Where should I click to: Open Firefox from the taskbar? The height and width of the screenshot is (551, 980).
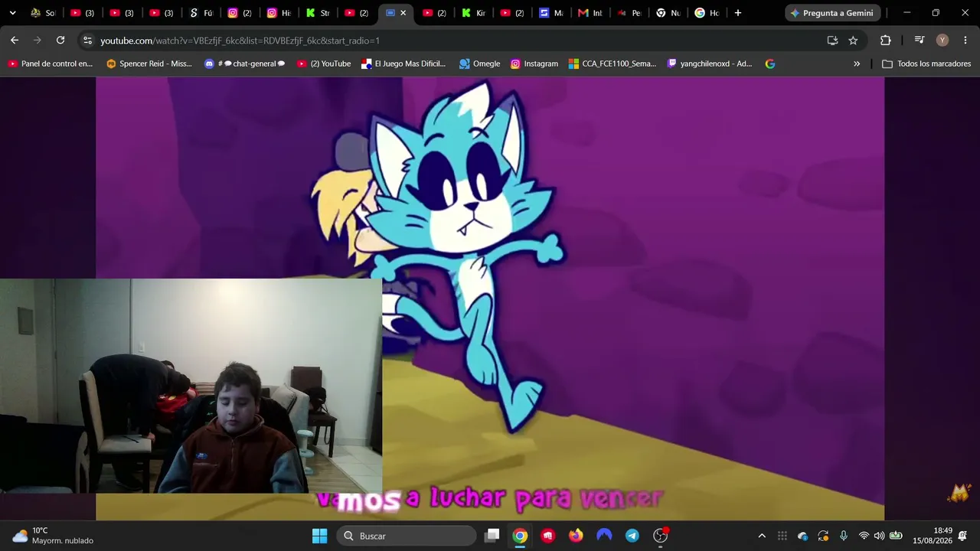(576, 536)
